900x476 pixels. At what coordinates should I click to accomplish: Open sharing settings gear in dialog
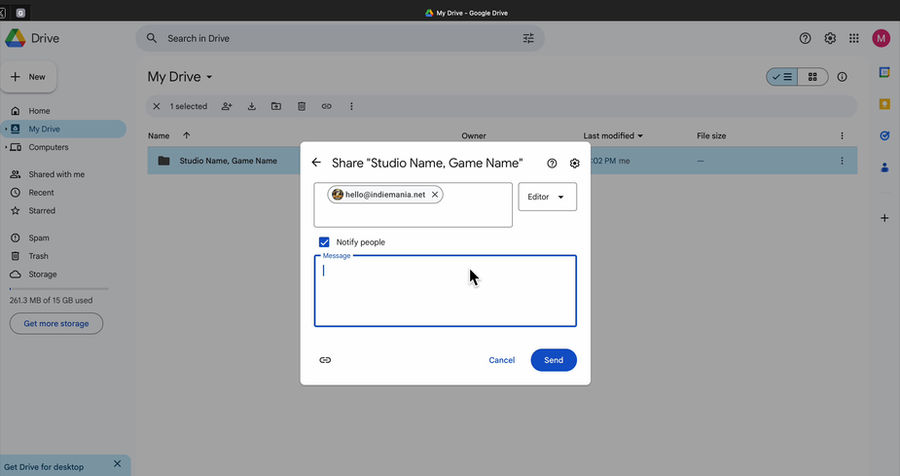point(575,163)
